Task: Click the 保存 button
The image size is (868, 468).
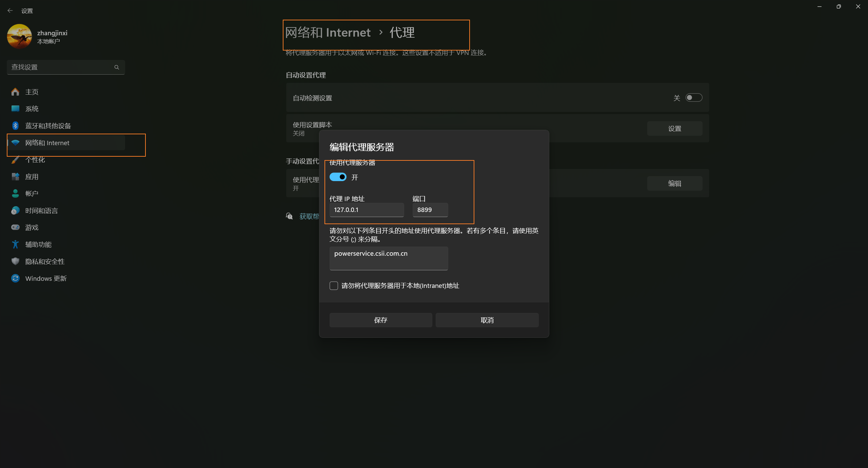Action: point(381,320)
